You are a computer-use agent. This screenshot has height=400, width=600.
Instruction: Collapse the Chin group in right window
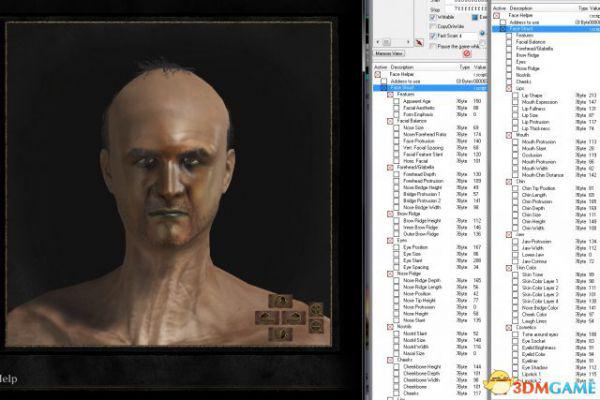[x=509, y=181]
